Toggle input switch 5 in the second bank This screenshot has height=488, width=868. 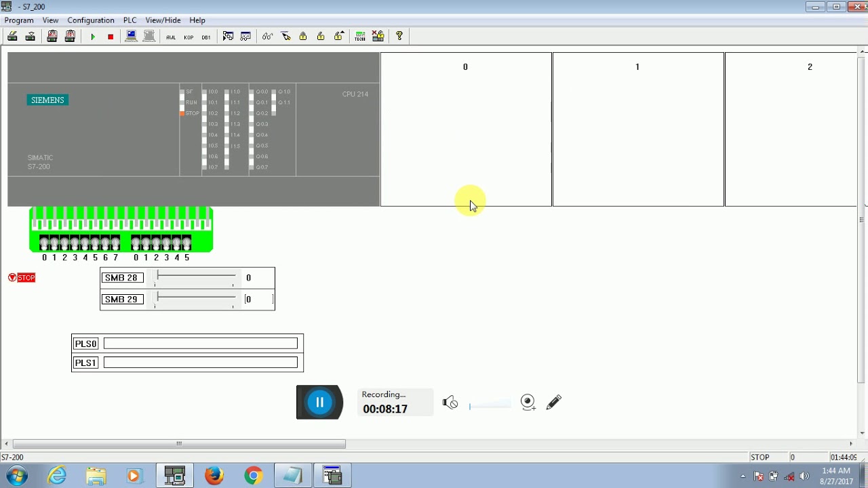[186, 243]
